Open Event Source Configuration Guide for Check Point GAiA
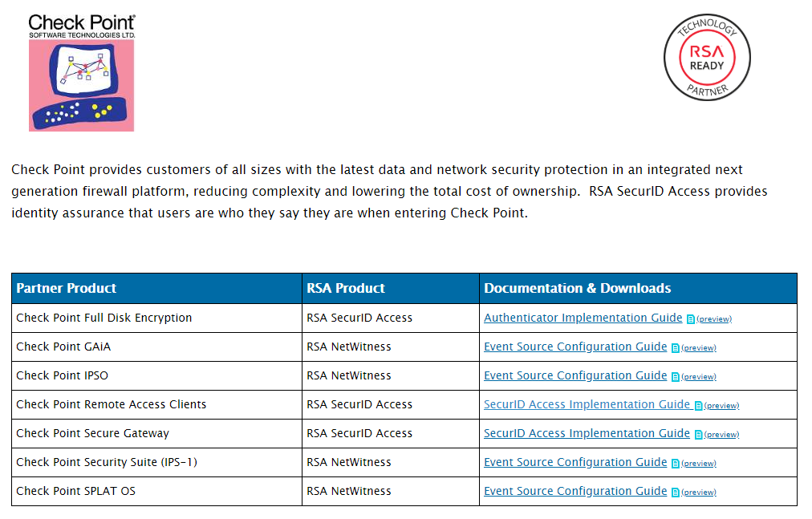The width and height of the screenshot is (812, 519). coord(574,347)
